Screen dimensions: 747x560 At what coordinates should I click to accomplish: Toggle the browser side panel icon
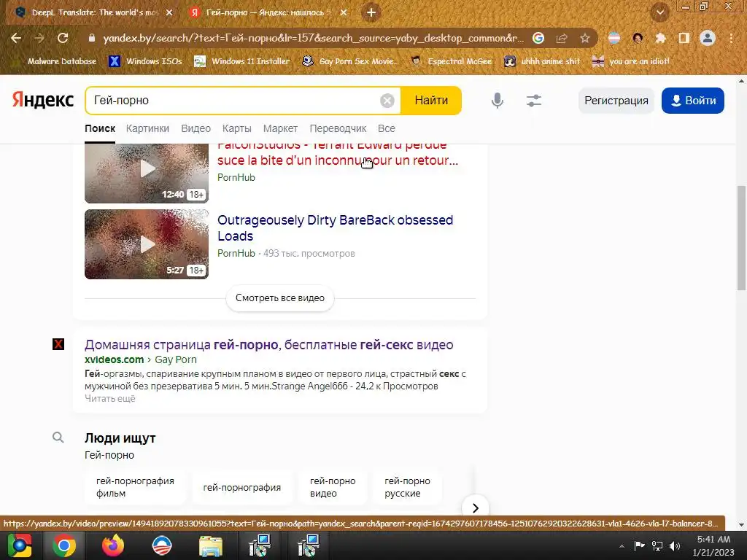(x=684, y=38)
